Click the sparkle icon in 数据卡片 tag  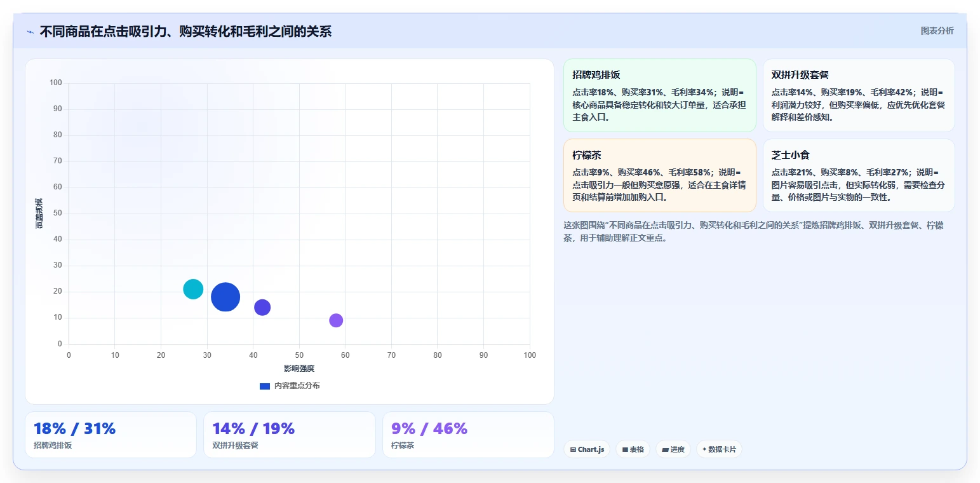[704, 449]
